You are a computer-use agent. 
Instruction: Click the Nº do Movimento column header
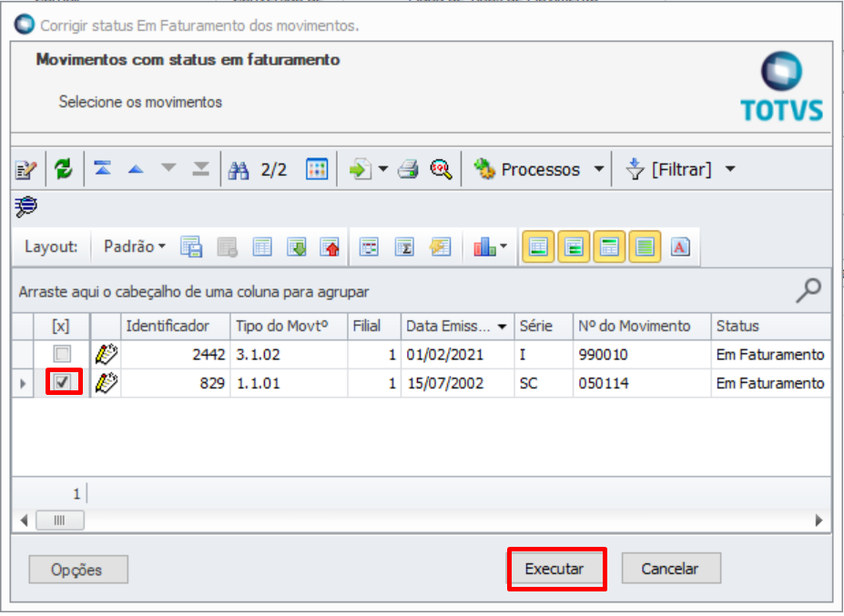click(642, 326)
